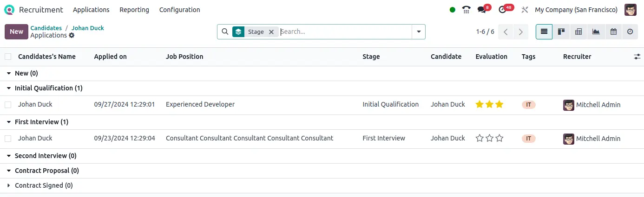Open the Reporting menu

134,10
